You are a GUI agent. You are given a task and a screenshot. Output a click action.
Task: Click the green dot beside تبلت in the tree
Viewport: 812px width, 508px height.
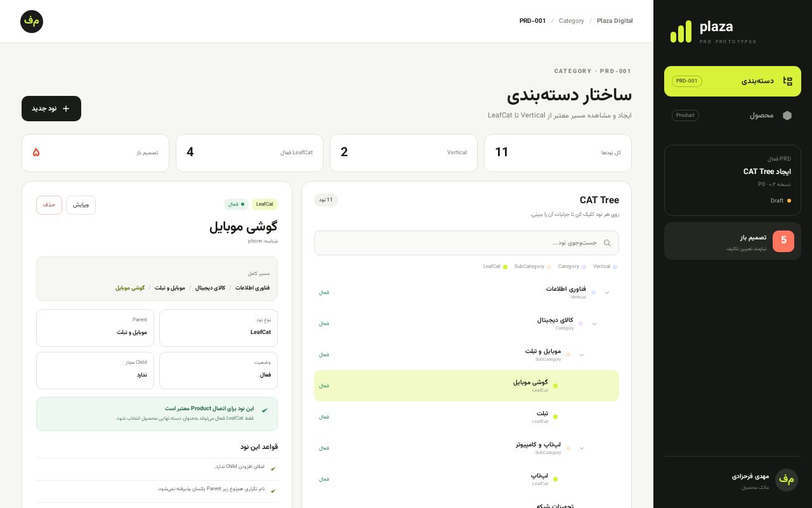(x=556, y=417)
